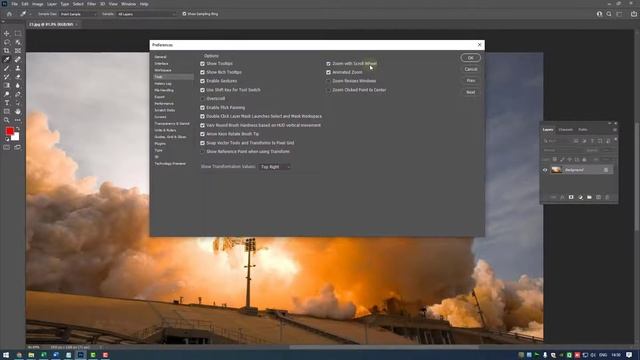Select the Rectangle shape tool
The height and width of the screenshot is (360, 640).
pyautogui.click(x=7, y=111)
